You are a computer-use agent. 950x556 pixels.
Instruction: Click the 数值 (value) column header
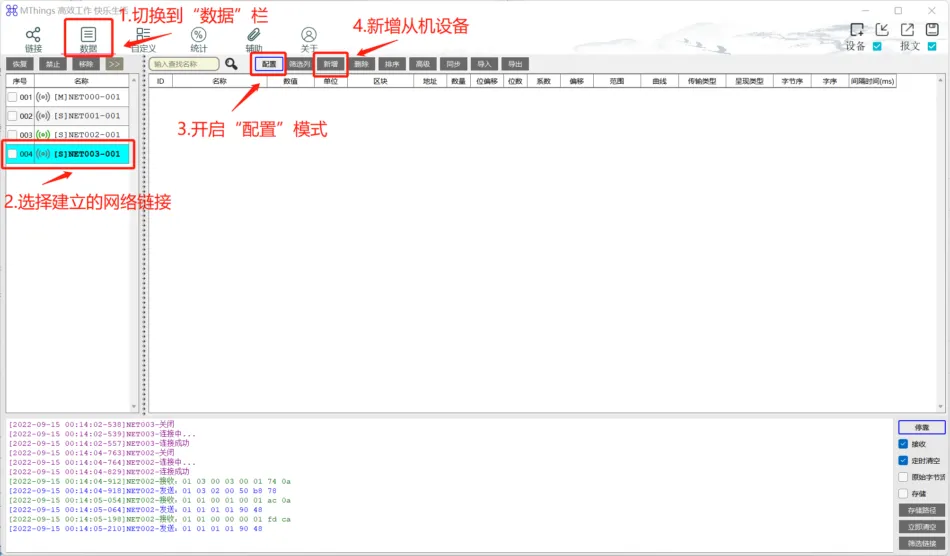[291, 81]
